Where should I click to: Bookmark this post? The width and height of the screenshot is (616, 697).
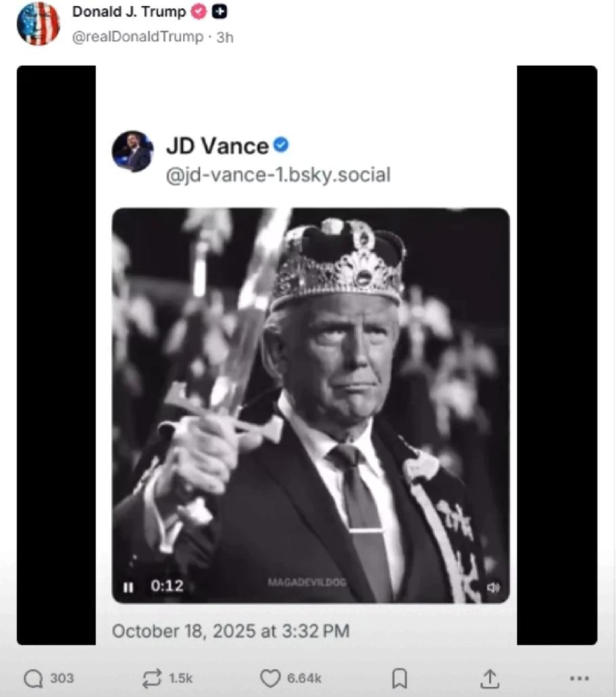point(400,678)
